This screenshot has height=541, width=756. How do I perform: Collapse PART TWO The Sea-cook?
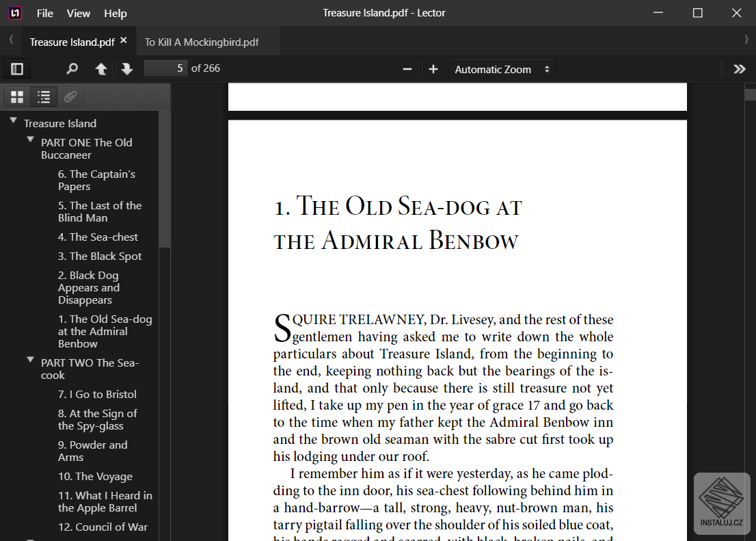[x=30, y=360]
